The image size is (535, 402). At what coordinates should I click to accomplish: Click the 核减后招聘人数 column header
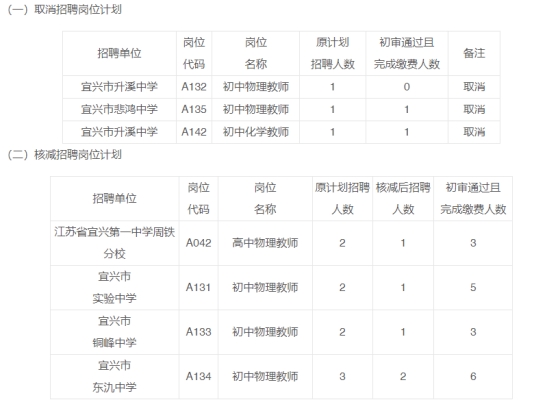coord(403,198)
